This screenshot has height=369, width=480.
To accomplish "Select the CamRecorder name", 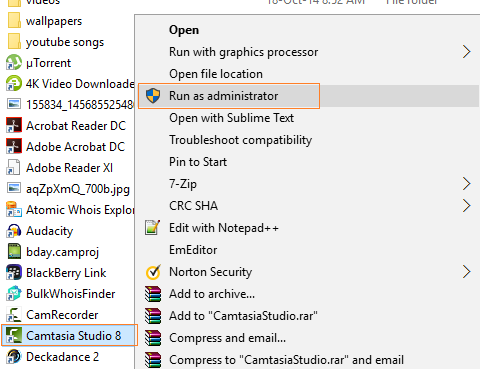I will [62, 315].
